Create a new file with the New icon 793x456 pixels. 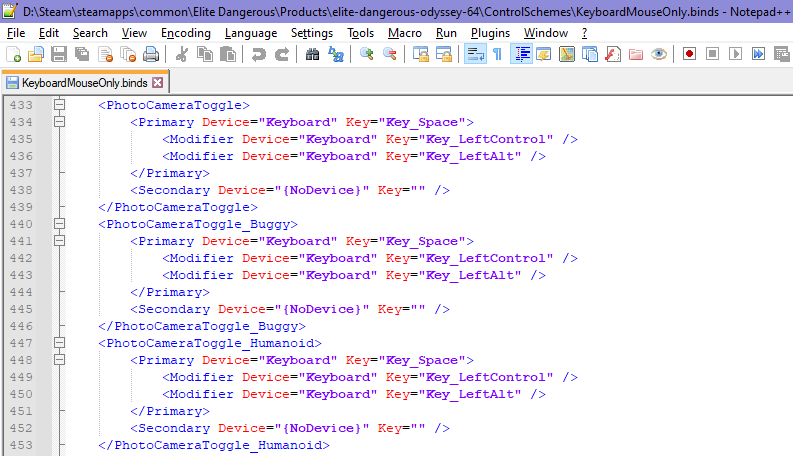[13, 54]
